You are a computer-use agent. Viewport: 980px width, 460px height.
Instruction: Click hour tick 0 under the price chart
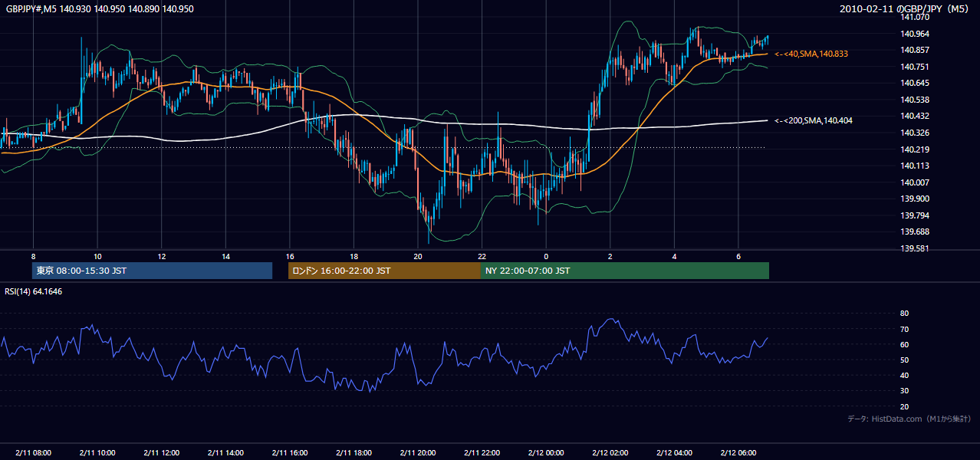546,256
